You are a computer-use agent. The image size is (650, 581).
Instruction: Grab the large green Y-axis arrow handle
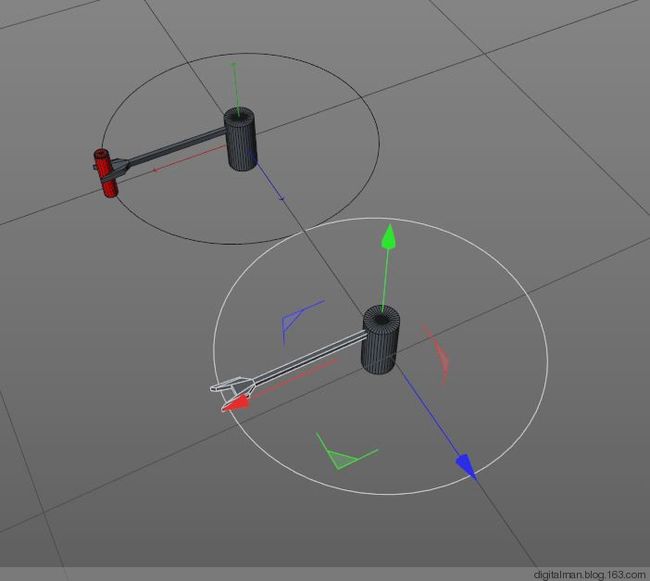tap(388, 237)
